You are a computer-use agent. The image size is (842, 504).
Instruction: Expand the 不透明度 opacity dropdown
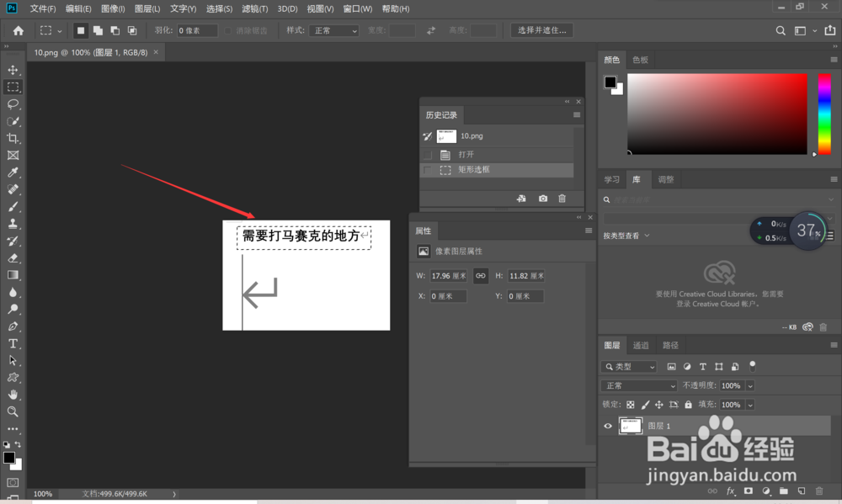click(x=750, y=385)
